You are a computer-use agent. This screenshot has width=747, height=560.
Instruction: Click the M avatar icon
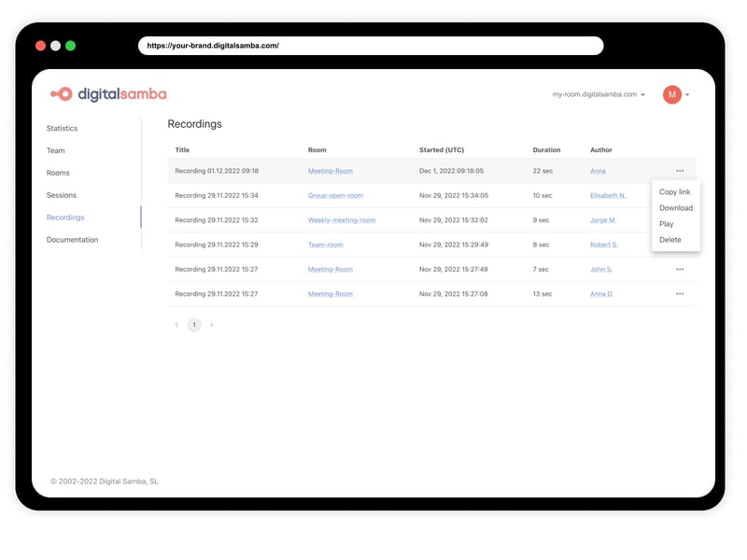(x=670, y=93)
